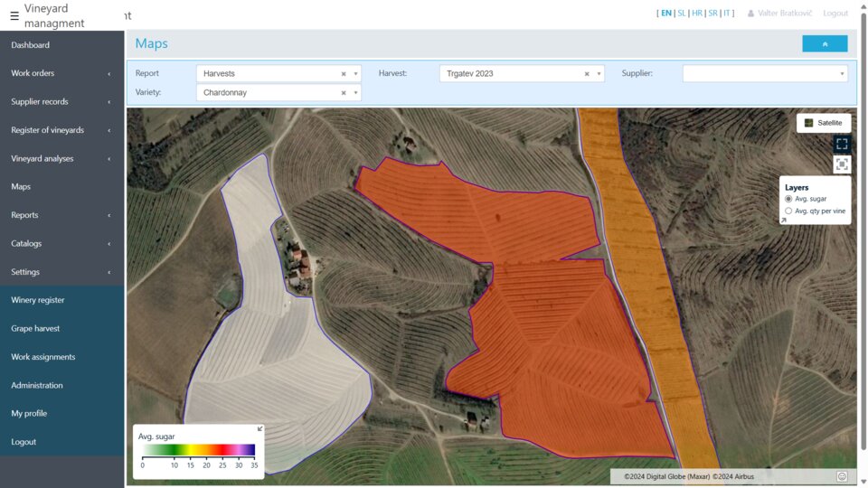Select Avg. qty per vine layer

tap(788, 211)
